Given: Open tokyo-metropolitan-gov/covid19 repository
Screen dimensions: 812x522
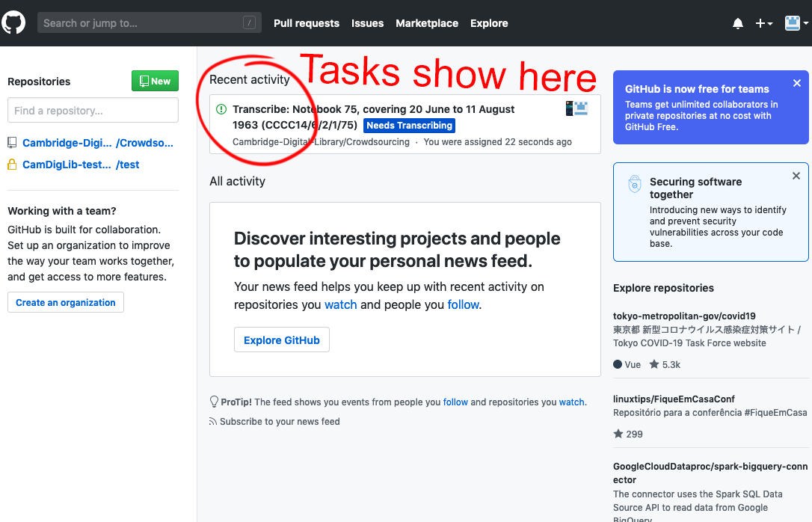Looking at the screenshot, I should [x=684, y=316].
